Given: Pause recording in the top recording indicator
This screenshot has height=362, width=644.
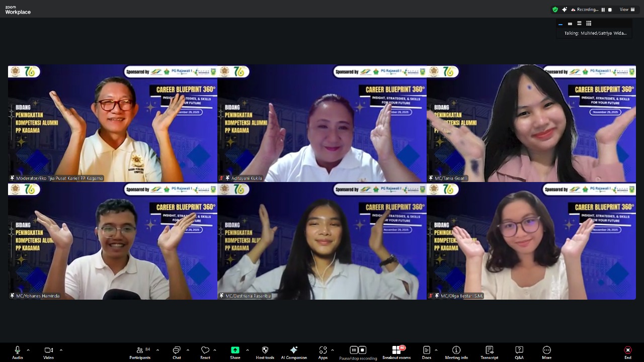Looking at the screenshot, I should click(603, 10).
